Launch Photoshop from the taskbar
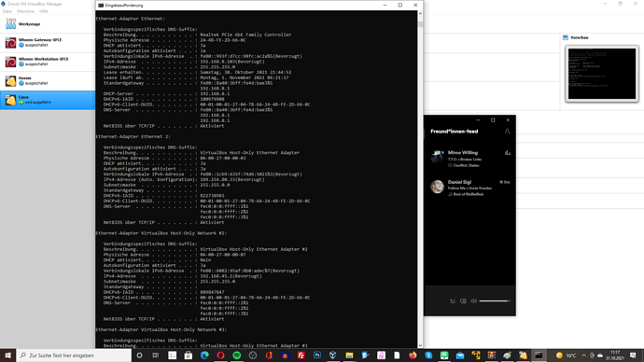This screenshot has width=644, height=362. [x=317, y=355]
